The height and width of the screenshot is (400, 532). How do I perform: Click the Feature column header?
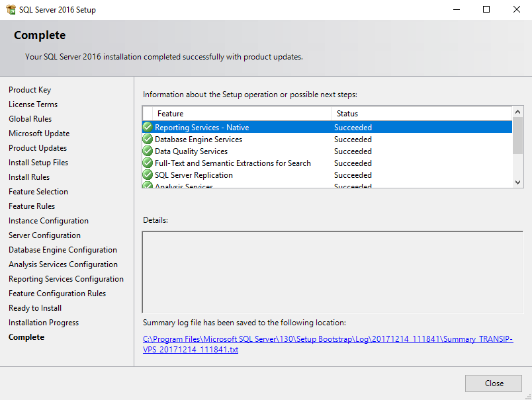tap(242, 114)
